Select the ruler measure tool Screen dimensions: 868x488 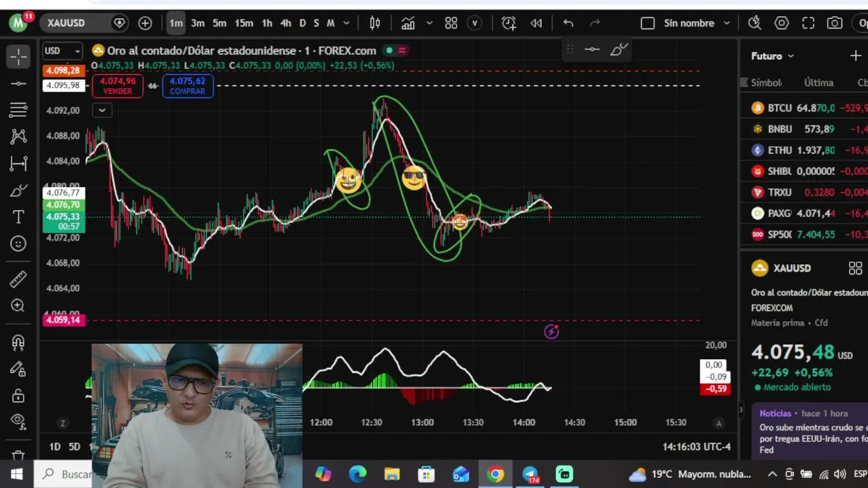(18, 279)
